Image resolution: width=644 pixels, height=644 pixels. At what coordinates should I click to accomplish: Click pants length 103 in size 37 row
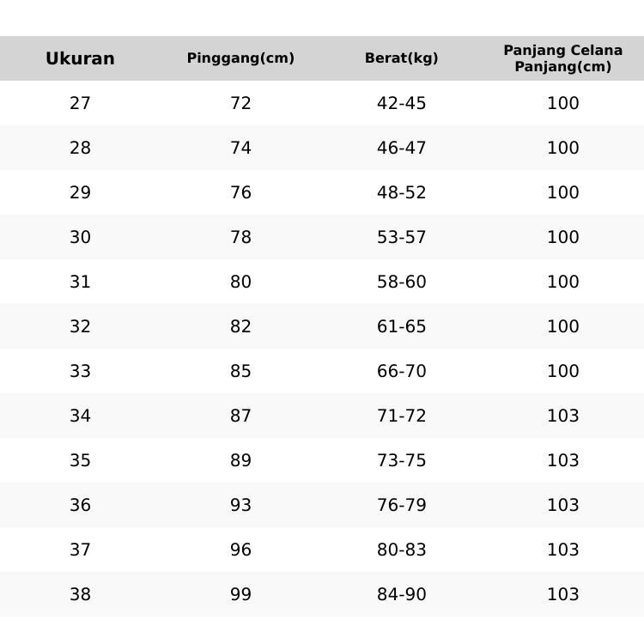(562, 550)
